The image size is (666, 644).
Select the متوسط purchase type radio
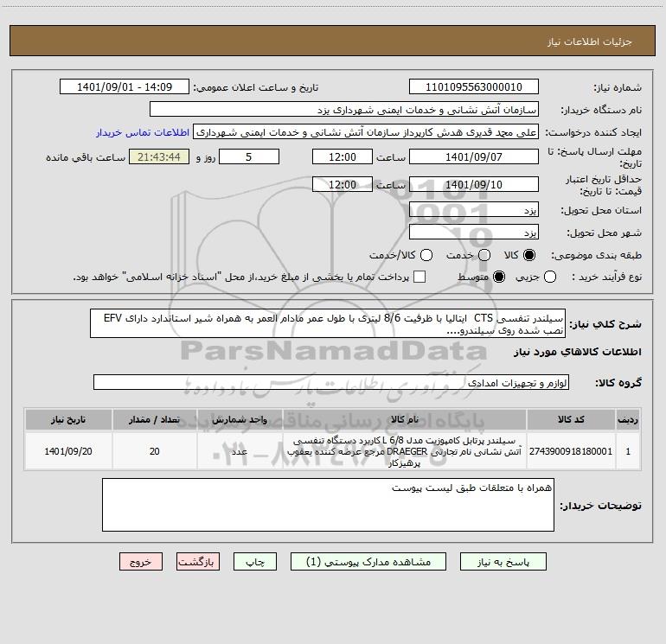(499, 277)
